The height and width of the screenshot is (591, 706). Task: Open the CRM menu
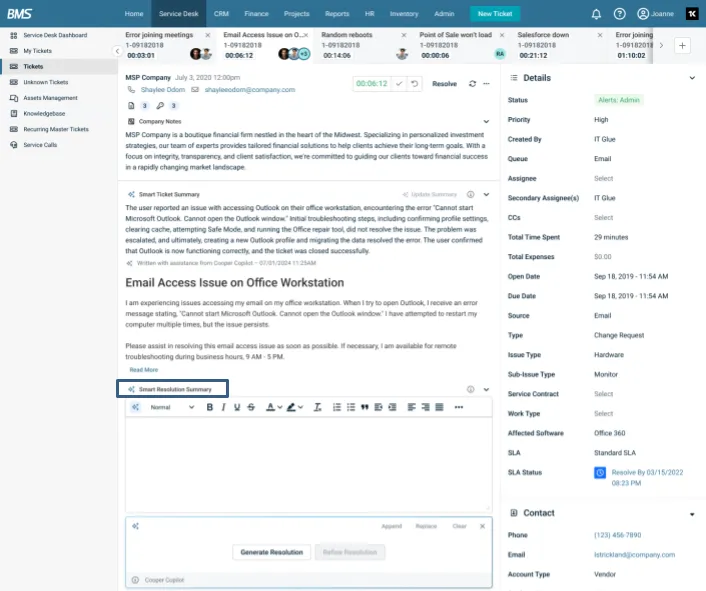[223, 14]
